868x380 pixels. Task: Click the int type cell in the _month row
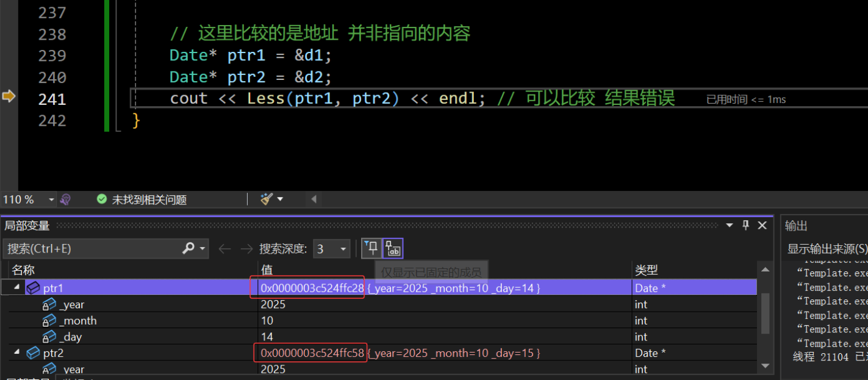641,321
